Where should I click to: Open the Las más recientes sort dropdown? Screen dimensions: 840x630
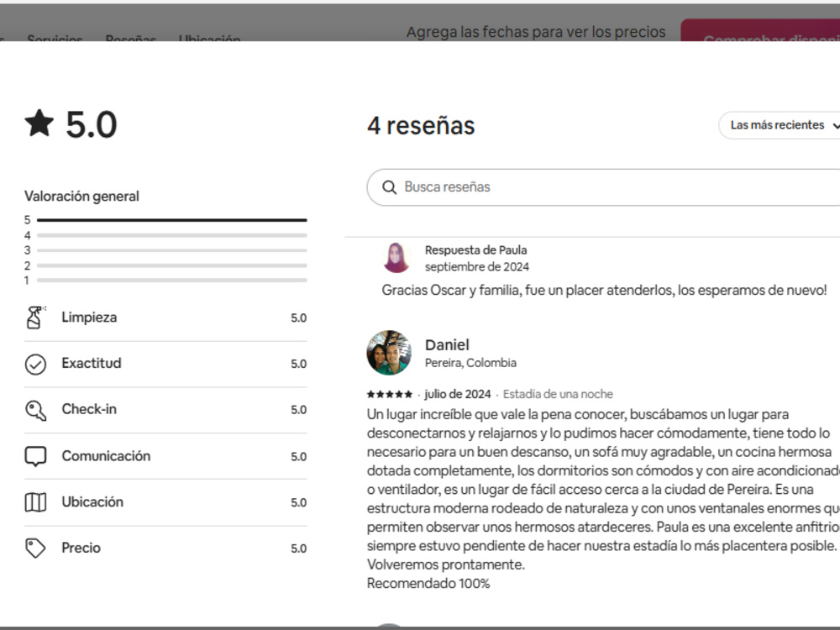[x=780, y=125]
